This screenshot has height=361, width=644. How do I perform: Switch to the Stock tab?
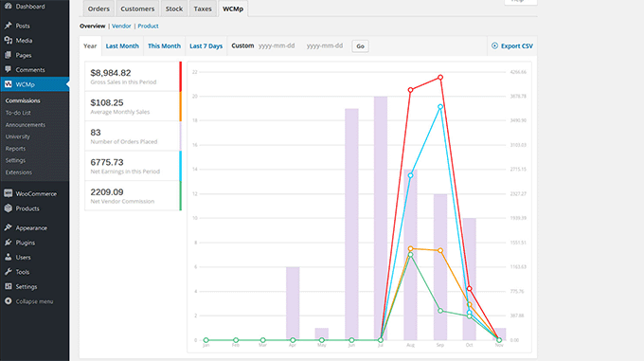pos(174,9)
